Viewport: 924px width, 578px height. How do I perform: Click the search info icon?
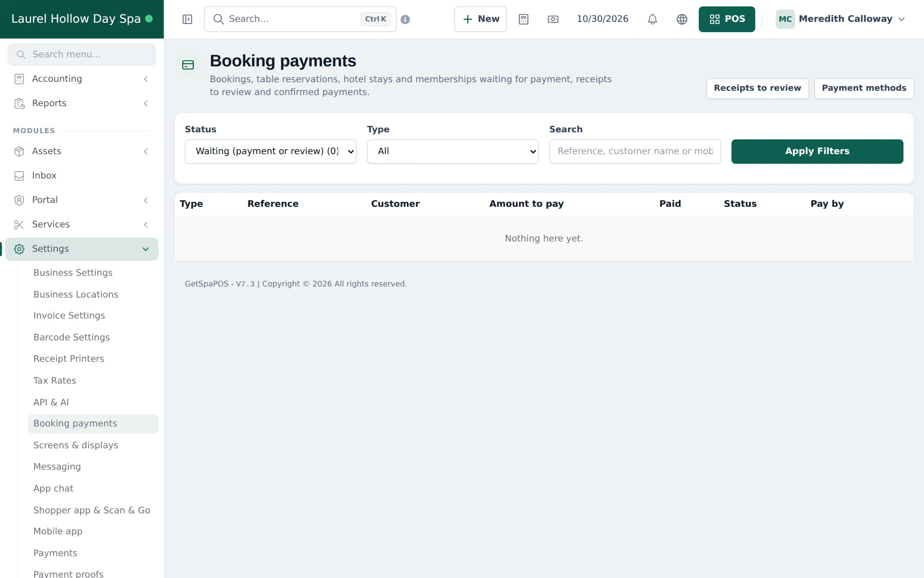pos(405,19)
